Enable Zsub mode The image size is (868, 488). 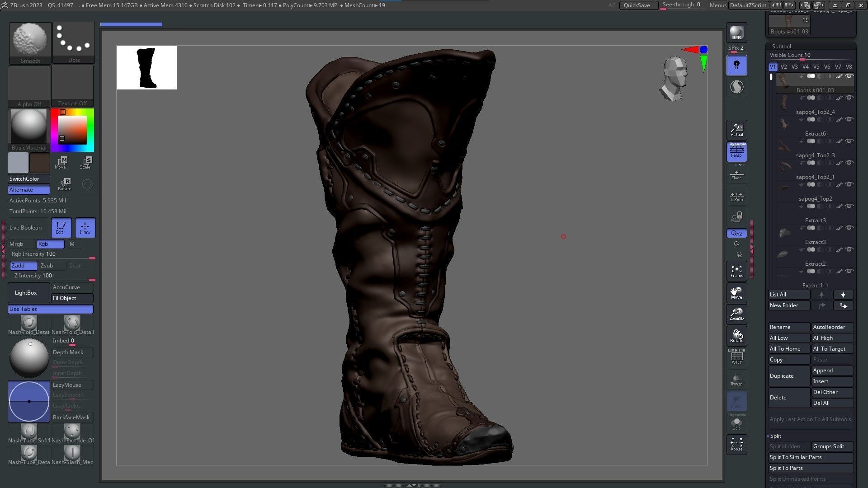[52, 266]
